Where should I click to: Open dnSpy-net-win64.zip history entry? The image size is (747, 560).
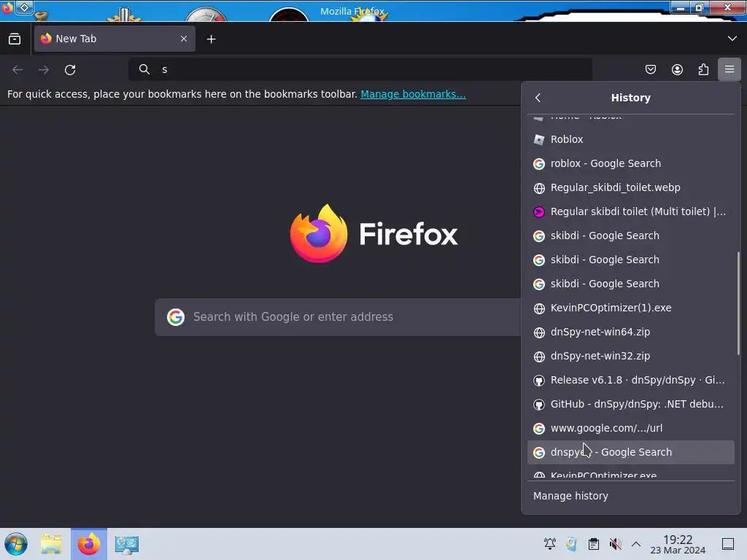[x=631, y=332]
